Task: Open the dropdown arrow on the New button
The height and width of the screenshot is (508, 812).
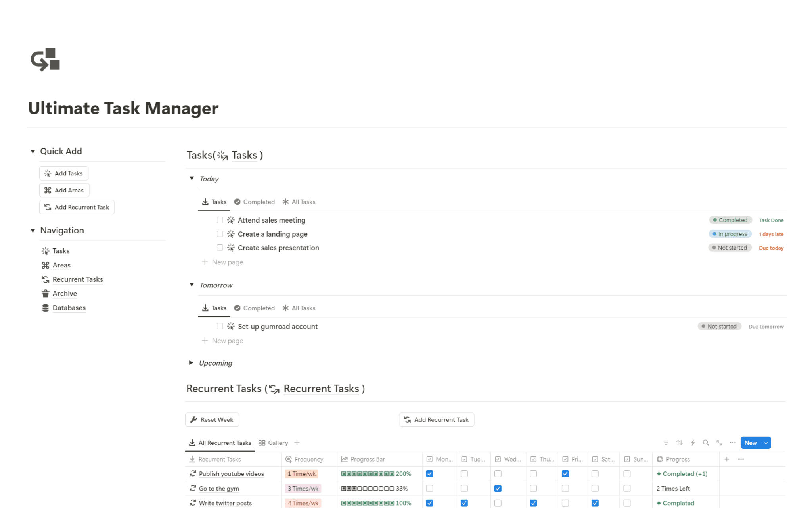Action: (x=766, y=443)
